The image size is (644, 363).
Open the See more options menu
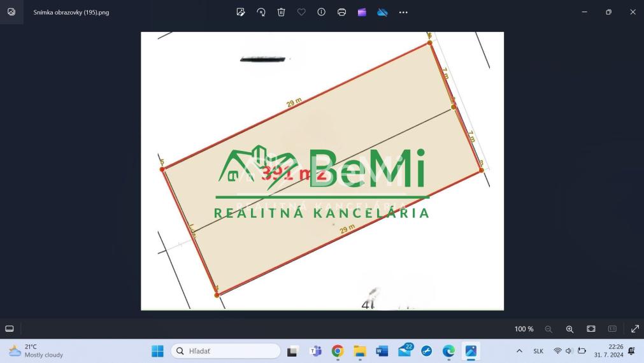pos(403,12)
